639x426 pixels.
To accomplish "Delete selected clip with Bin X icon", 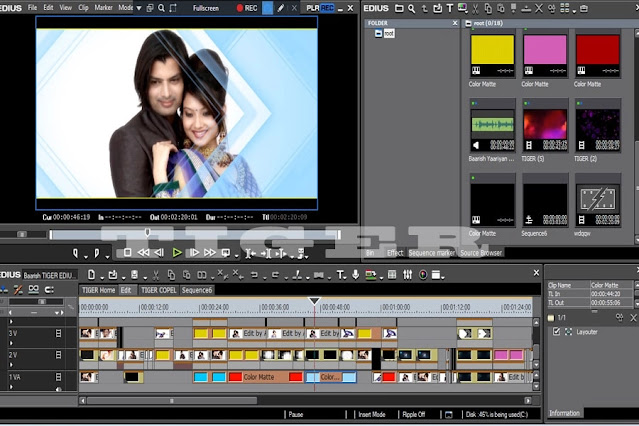I will click(539, 8).
